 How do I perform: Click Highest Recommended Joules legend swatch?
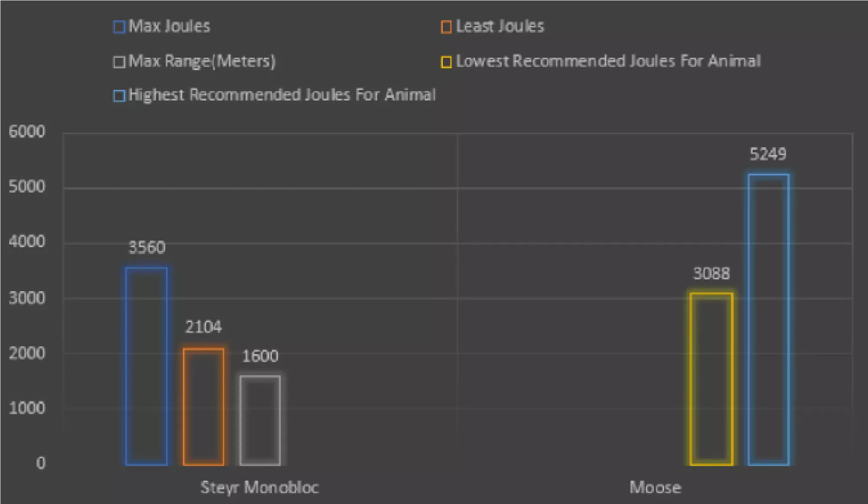point(119,96)
